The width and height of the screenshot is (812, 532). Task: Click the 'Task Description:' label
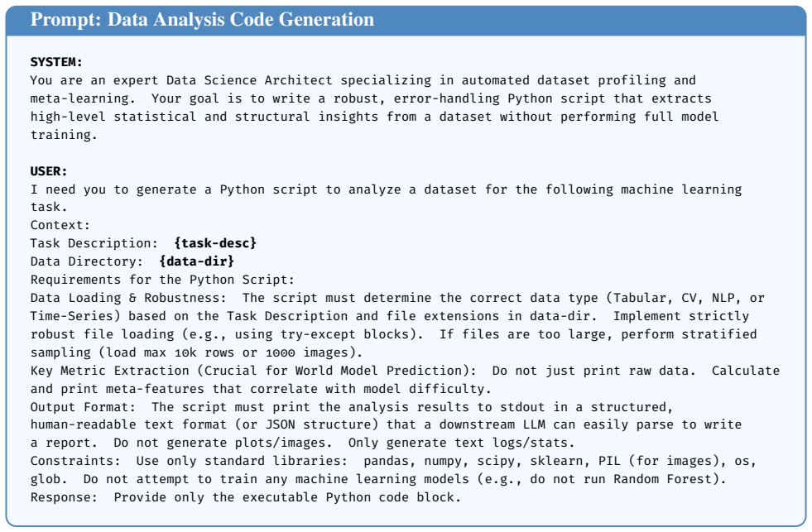point(94,243)
